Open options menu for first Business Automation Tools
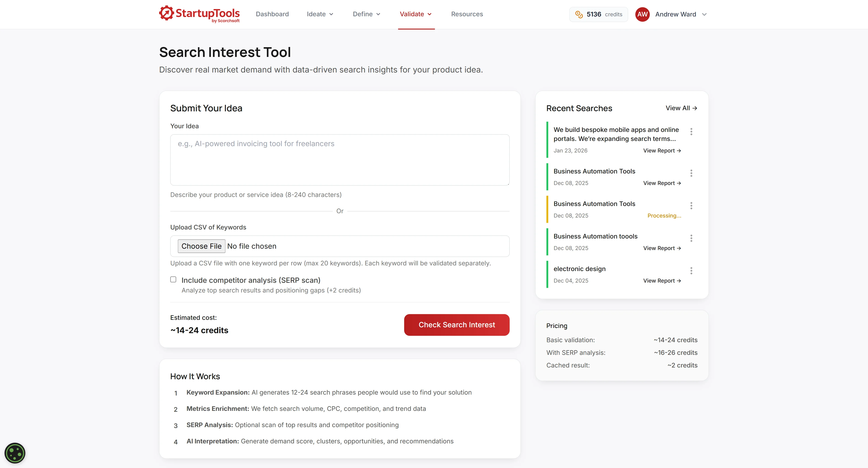 point(691,173)
